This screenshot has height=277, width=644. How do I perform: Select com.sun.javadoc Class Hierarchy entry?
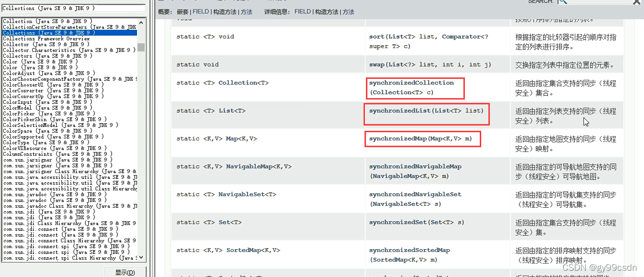pos(70,206)
